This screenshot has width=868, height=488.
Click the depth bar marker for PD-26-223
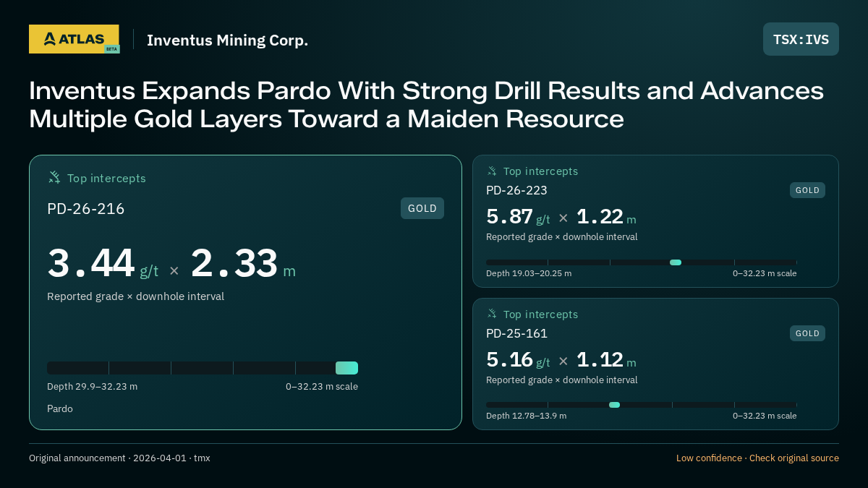(x=676, y=262)
